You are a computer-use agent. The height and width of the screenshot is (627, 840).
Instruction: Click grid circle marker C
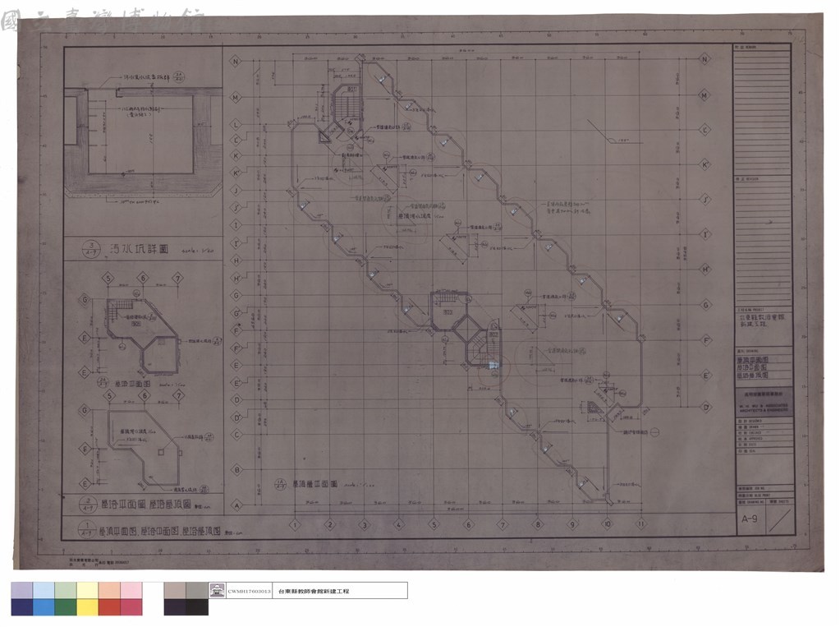coord(236,435)
